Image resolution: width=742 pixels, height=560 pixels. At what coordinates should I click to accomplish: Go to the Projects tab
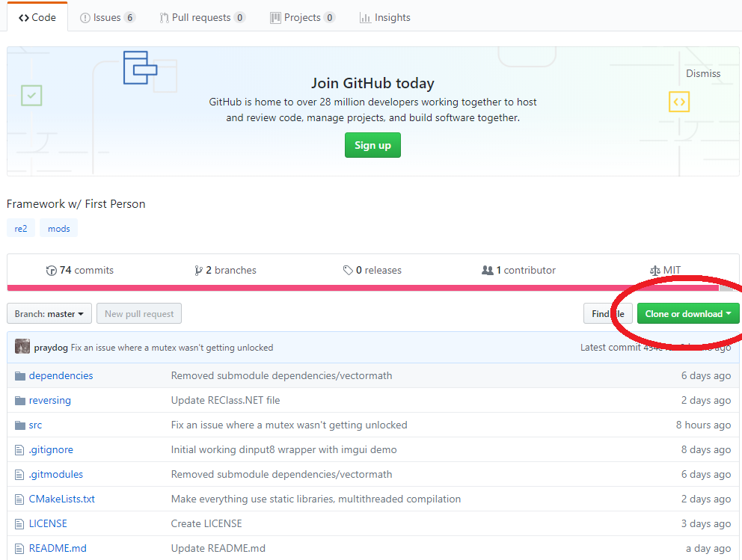tap(302, 17)
